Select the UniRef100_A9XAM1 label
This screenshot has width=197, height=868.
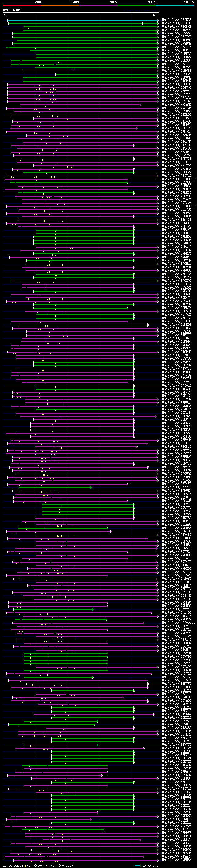pyautogui.click(x=177, y=105)
